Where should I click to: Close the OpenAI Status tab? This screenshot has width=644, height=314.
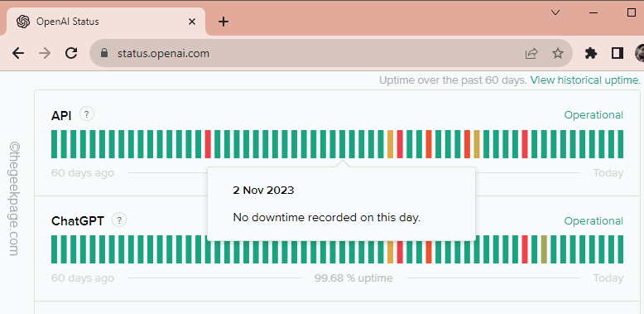pos(192,22)
